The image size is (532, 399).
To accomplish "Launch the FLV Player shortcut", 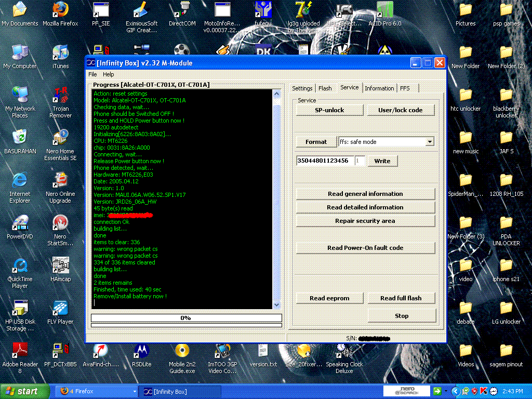I will coord(60,309).
